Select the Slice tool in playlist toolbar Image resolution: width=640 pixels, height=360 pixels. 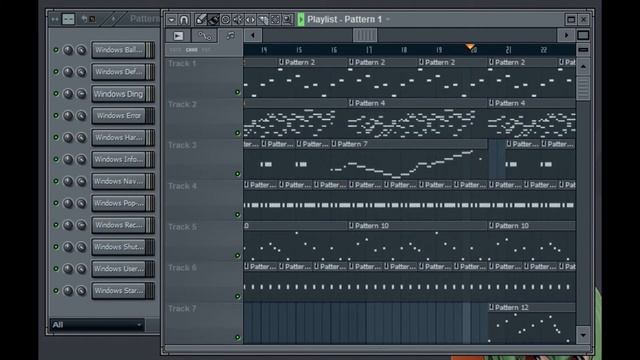tap(263, 19)
